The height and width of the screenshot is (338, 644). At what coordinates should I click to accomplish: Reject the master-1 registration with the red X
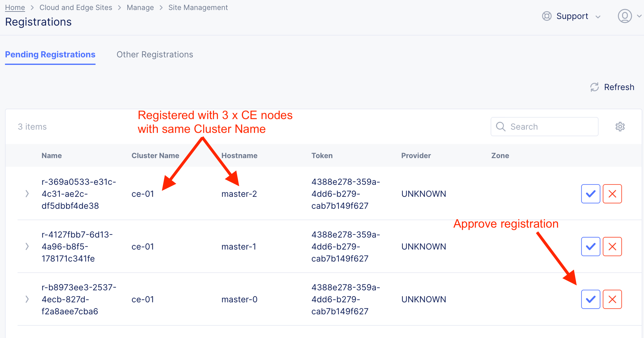[612, 247]
